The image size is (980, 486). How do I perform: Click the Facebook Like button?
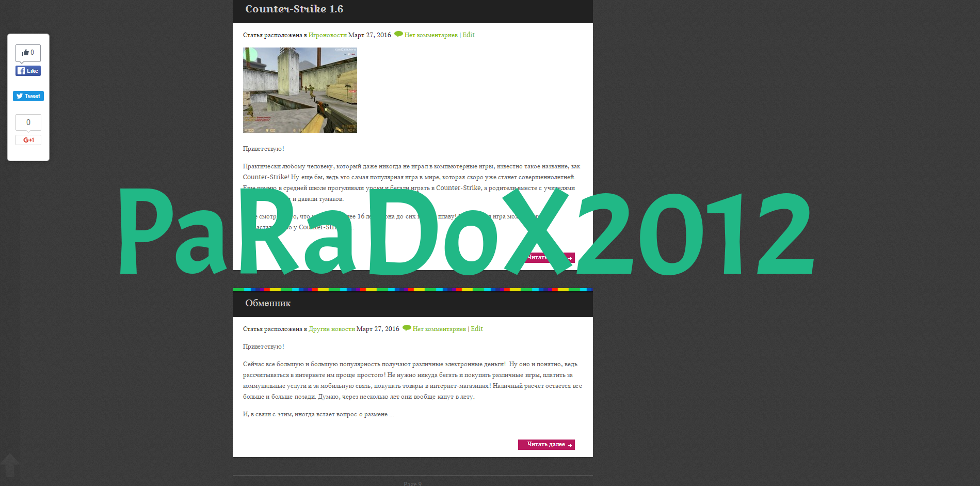(28, 71)
